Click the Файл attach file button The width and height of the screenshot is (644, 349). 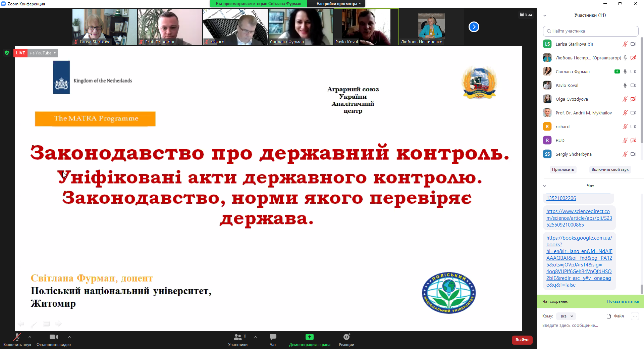click(x=615, y=316)
